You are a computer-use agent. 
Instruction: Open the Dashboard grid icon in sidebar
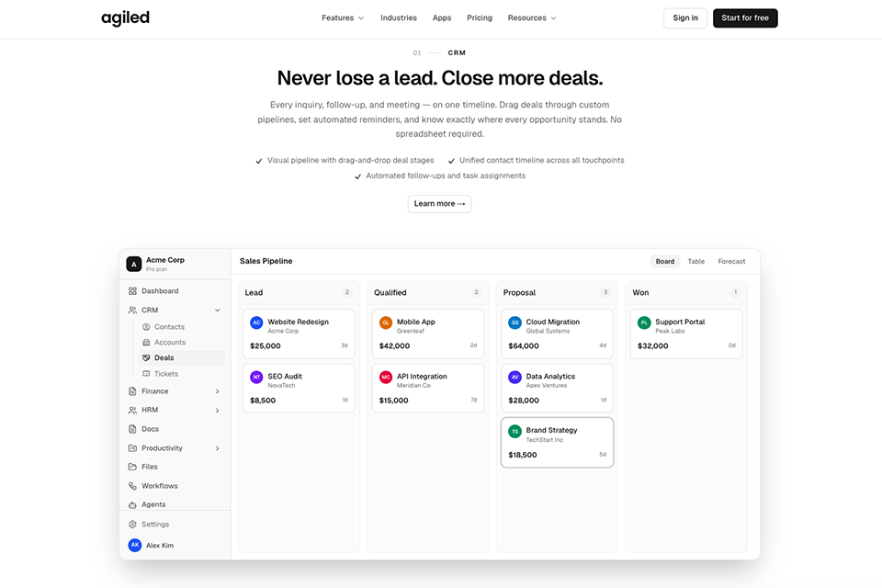(132, 291)
